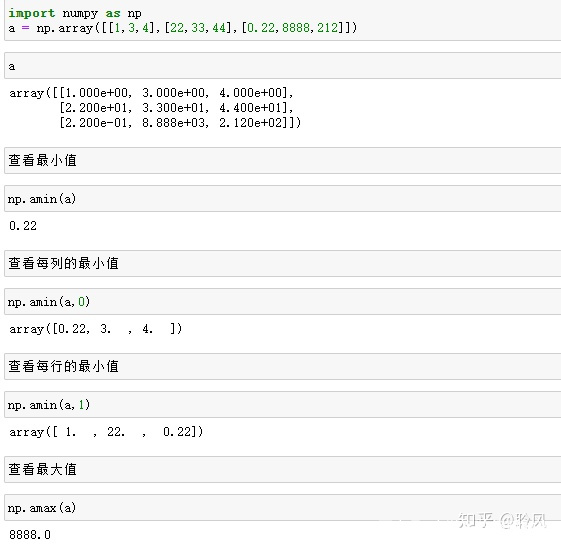Viewport: 561px width, 544px height.
Task: Select the cell containing only 'a'
Action: tap(283, 65)
